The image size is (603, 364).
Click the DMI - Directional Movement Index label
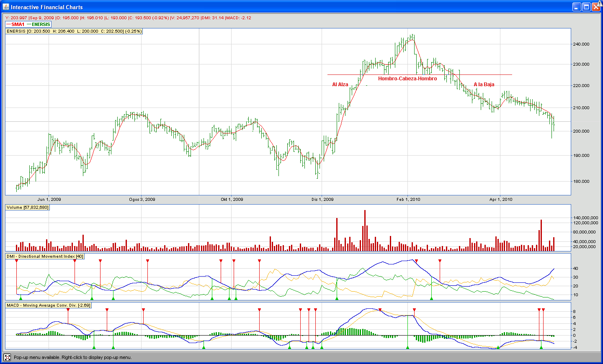click(x=45, y=256)
